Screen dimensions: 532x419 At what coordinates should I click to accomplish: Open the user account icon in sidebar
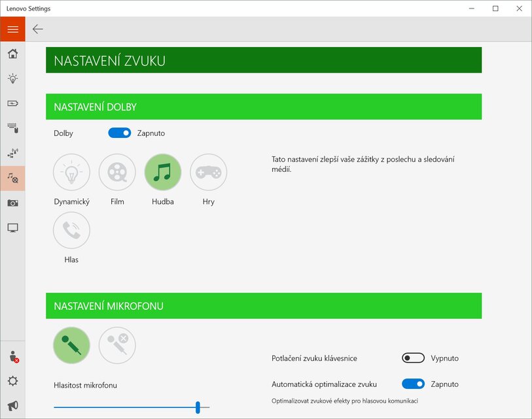coord(12,356)
